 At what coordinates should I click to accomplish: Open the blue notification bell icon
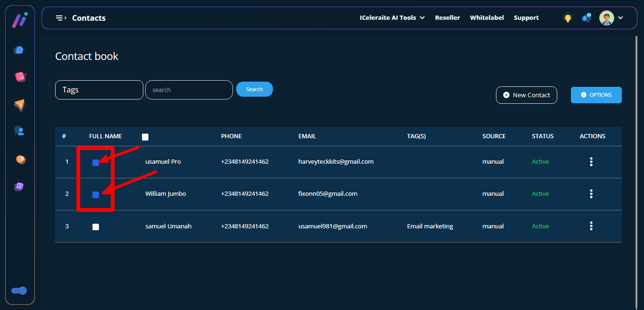pos(586,18)
